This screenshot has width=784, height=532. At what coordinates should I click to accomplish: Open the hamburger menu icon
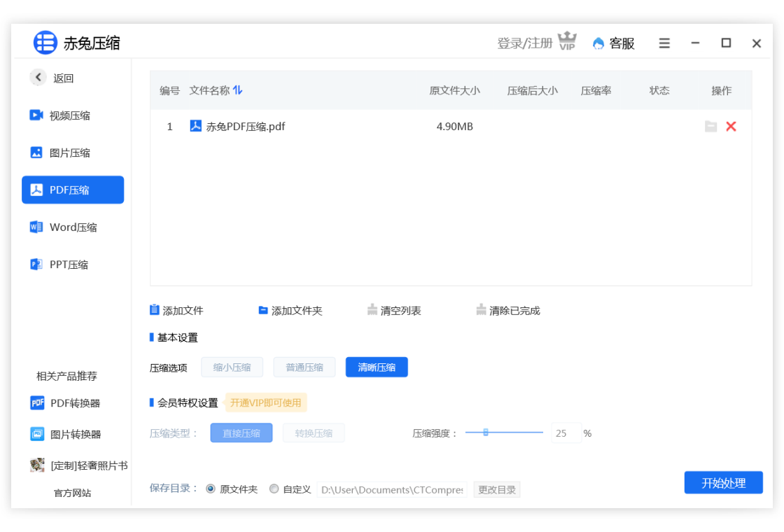click(664, 43)
